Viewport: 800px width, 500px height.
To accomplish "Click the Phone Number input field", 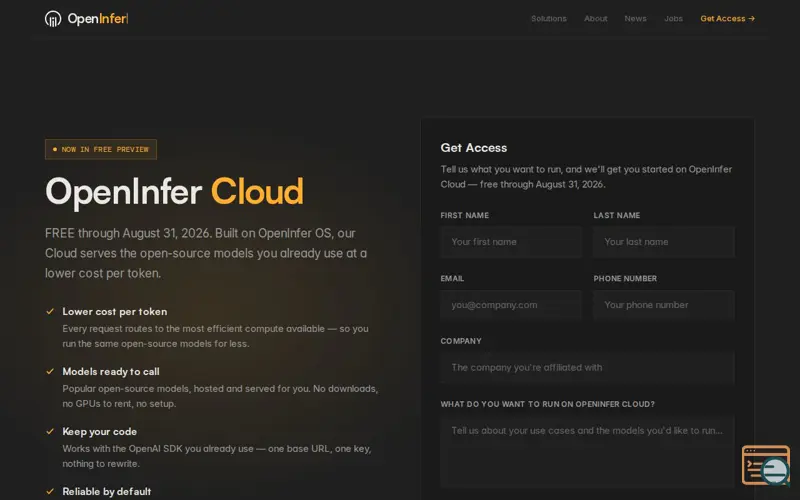I will (664, 305).
